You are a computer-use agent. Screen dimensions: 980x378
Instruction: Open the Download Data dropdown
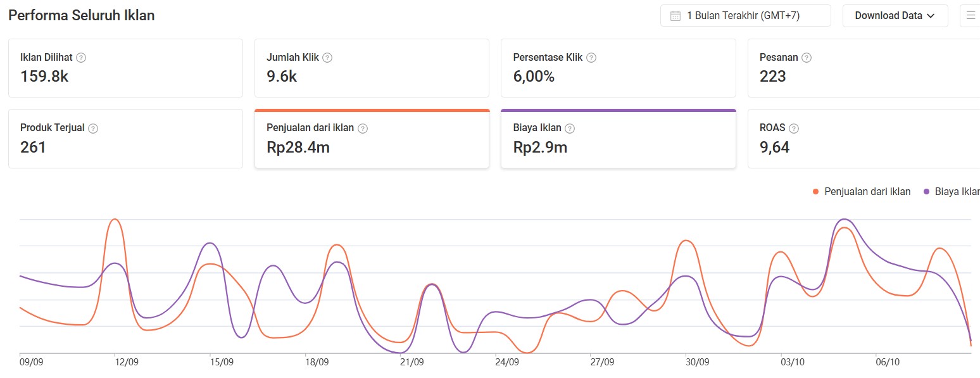(895, 16)
